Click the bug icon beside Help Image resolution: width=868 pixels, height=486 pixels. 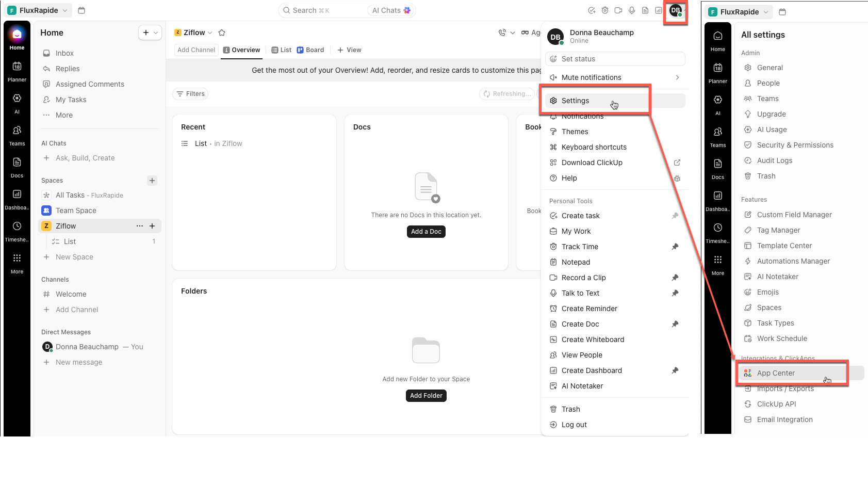677,179
